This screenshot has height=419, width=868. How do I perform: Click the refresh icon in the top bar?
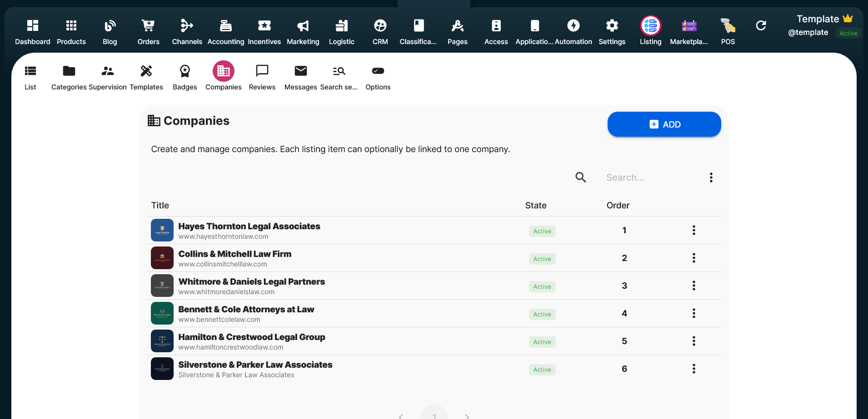[761, 25]
